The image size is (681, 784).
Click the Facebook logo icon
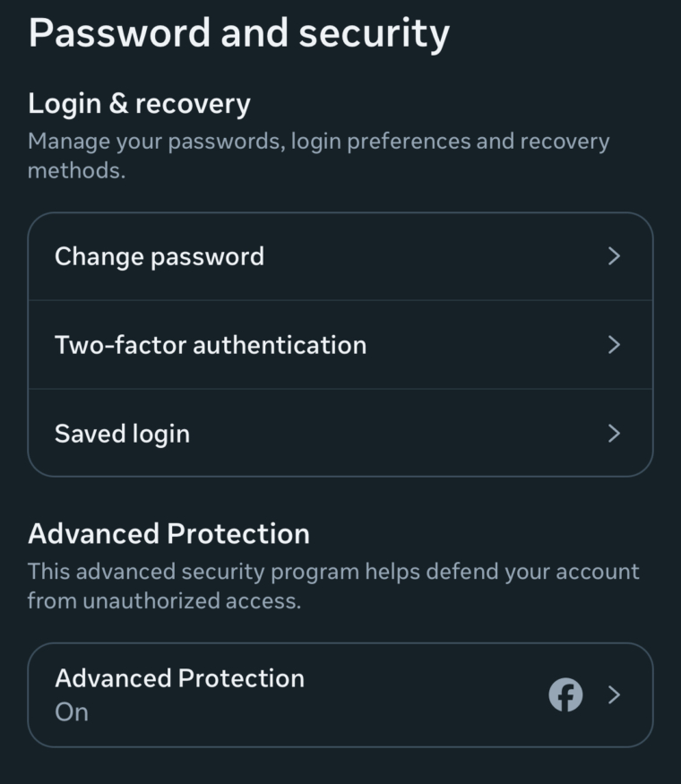point(567,694)
